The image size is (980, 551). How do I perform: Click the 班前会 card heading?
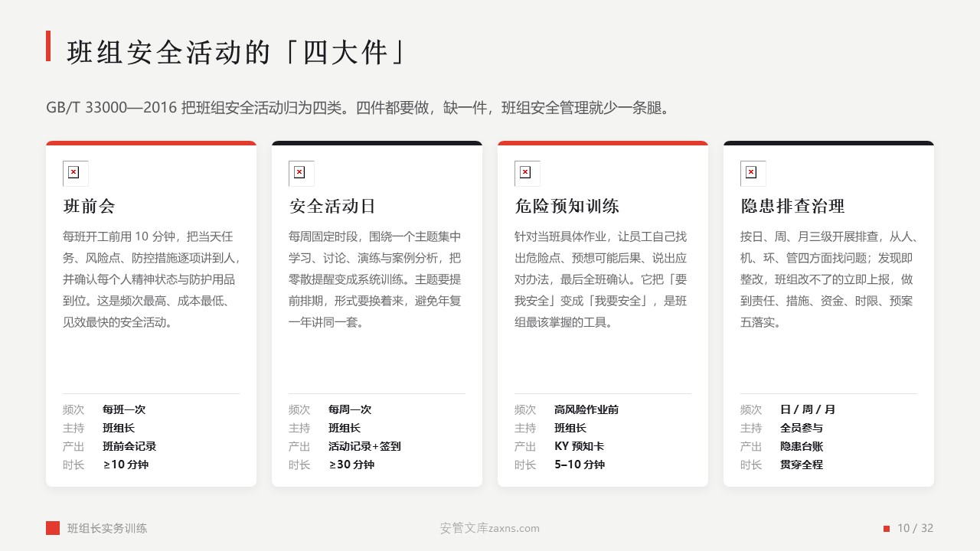pyautogui.click(x=89, y=207)
